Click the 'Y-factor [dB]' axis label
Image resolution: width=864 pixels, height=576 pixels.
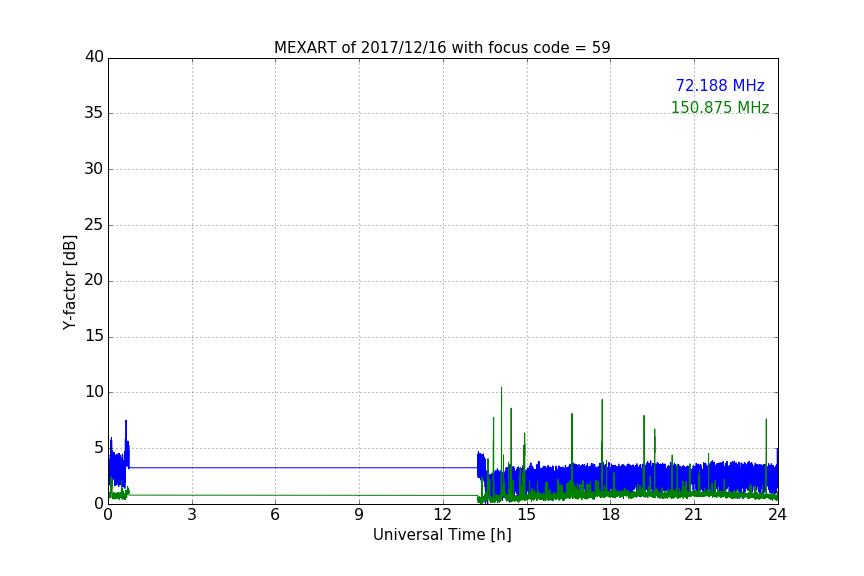coord(69,282)
